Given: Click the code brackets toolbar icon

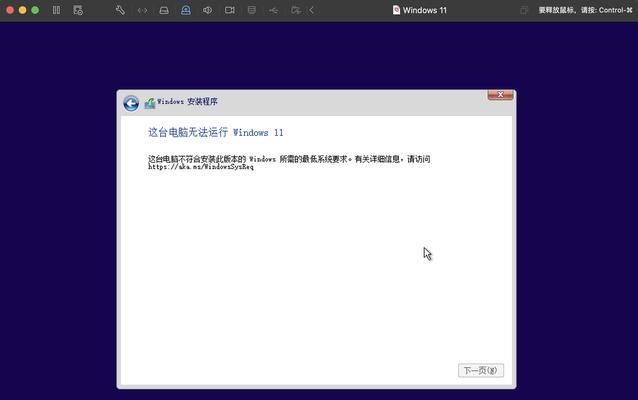Looking at the screenshot, I should tap(142, 11).
